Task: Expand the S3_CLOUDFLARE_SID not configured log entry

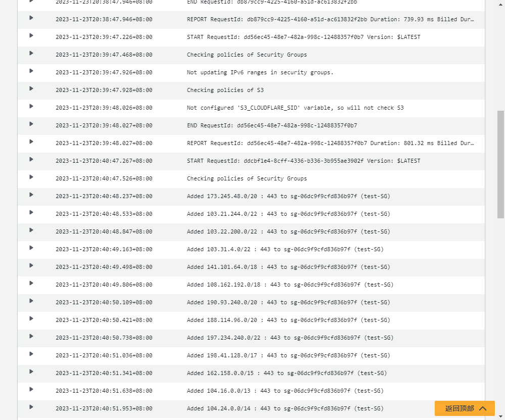Action: [x=31, y=106]
